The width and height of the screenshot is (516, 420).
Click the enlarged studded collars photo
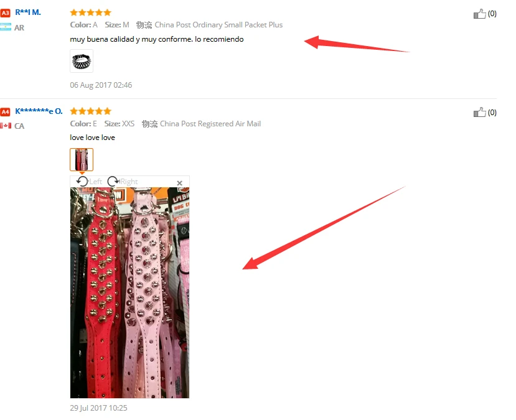tap(129, 292)
